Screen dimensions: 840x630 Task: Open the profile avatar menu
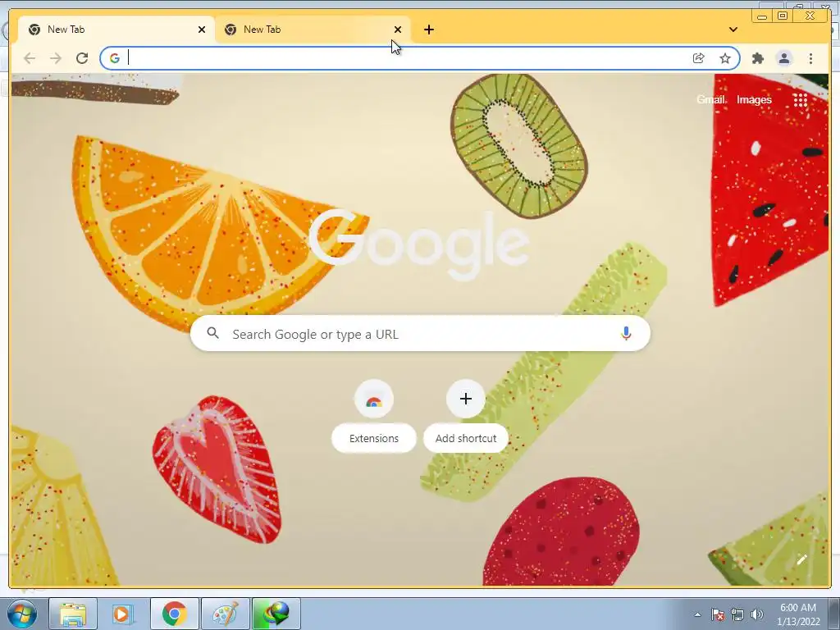coord(784,58)
